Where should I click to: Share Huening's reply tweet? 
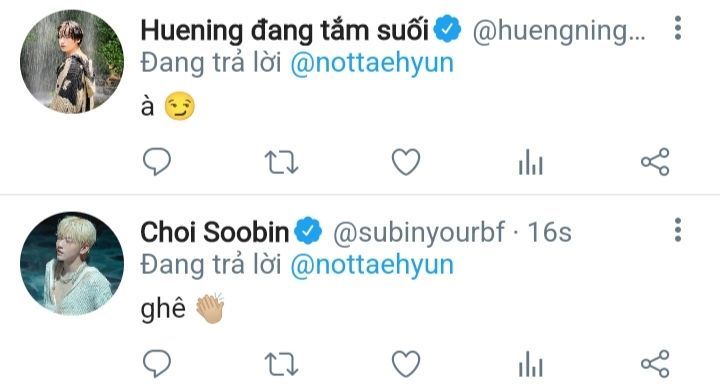(655, 162)
